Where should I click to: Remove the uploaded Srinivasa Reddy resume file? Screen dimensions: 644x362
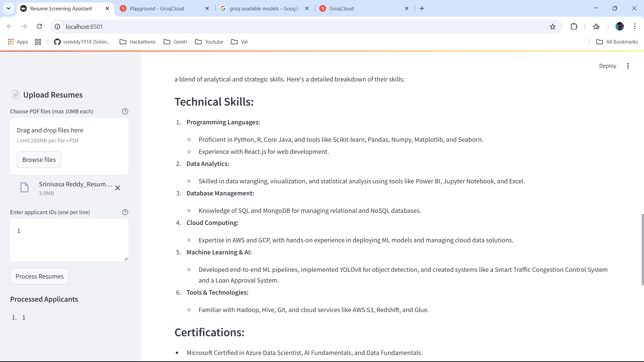[x=118, y=188]
